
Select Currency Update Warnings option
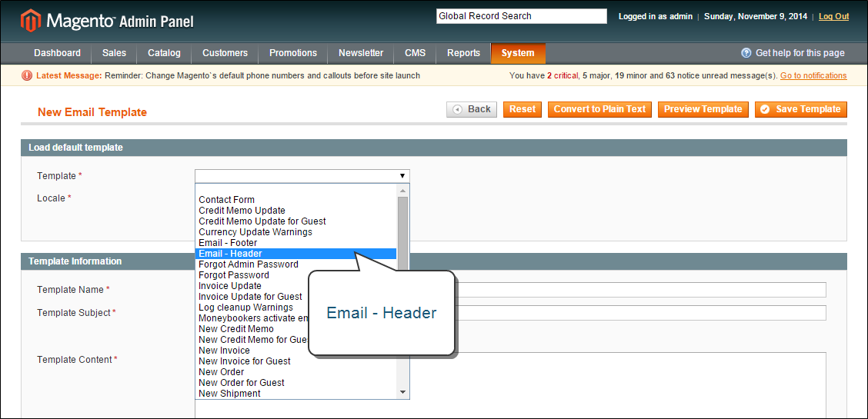[295, 232]
